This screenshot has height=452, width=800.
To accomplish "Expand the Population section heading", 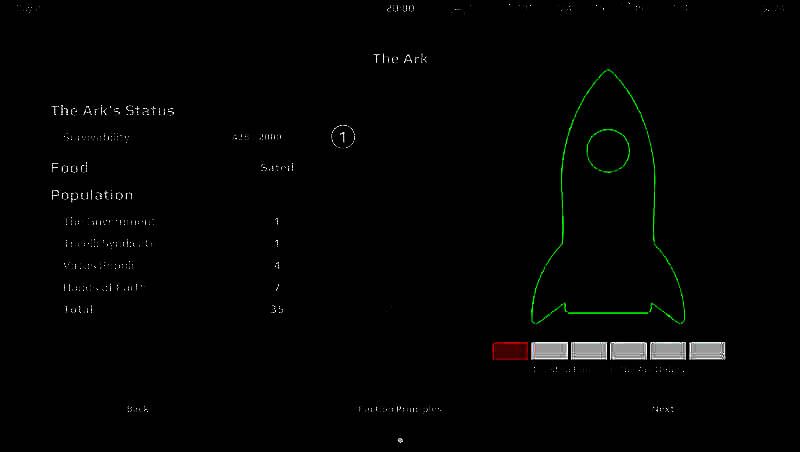I will pyautogui.click(x=92, y=195).
